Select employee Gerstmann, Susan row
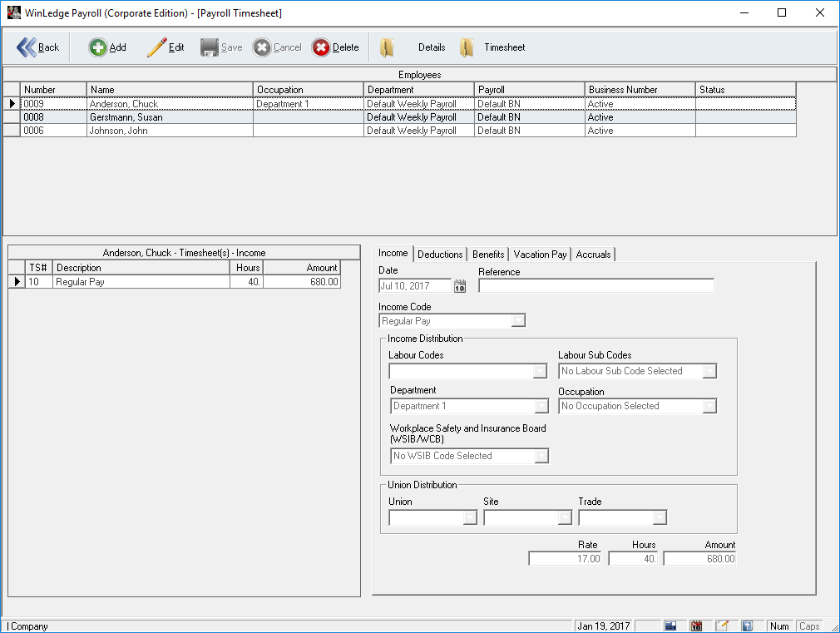The height and width of the screenshot is (633, 840). [126, 117]
